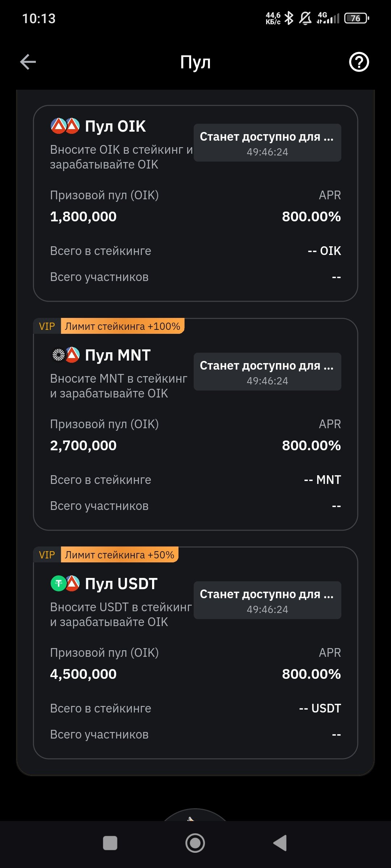The height and width of the screenshot is (868, 391).
Task: Open the Пул MNT title
Action: pyautogui.click(x=118, y=355)
